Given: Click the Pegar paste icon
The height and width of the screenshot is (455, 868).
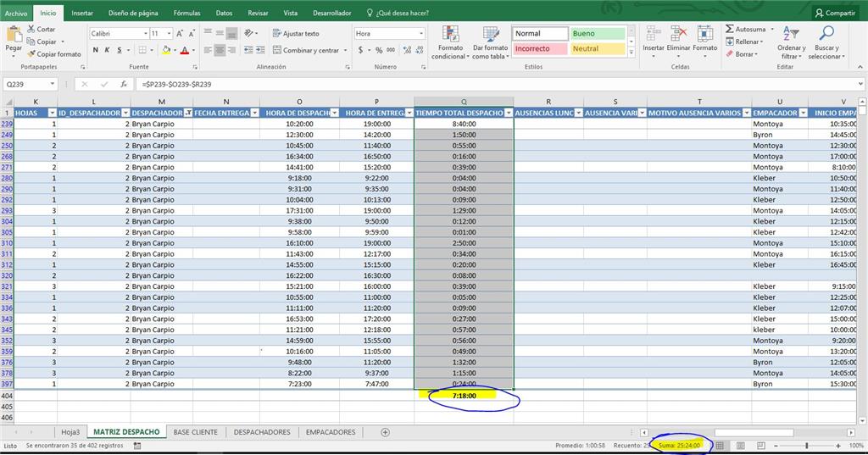Looking at the screenshot, I should (14, 36).
